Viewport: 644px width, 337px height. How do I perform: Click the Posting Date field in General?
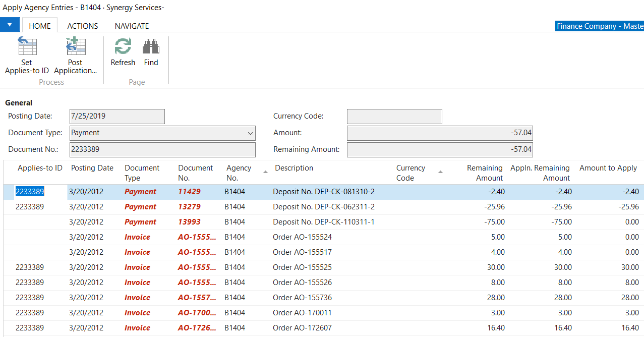pyautogui.click(x=117, y=116)
